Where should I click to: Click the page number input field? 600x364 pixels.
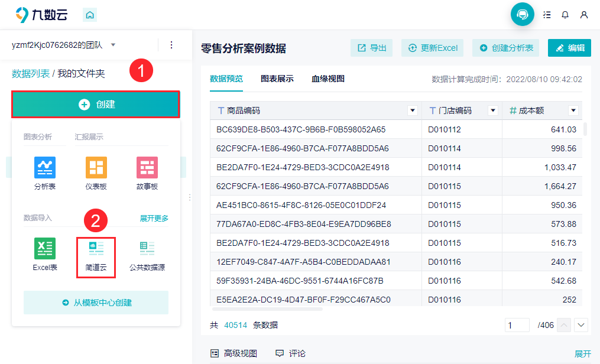(517, 325)
